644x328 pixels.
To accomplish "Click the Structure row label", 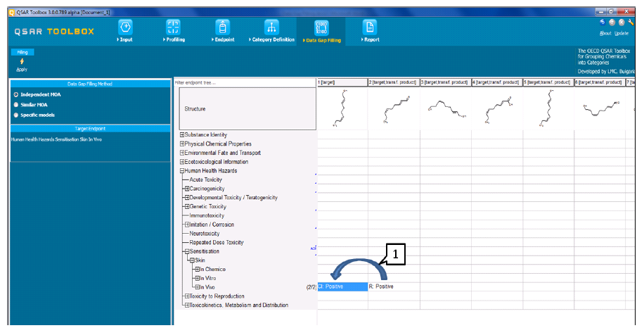I will (247, 108).
